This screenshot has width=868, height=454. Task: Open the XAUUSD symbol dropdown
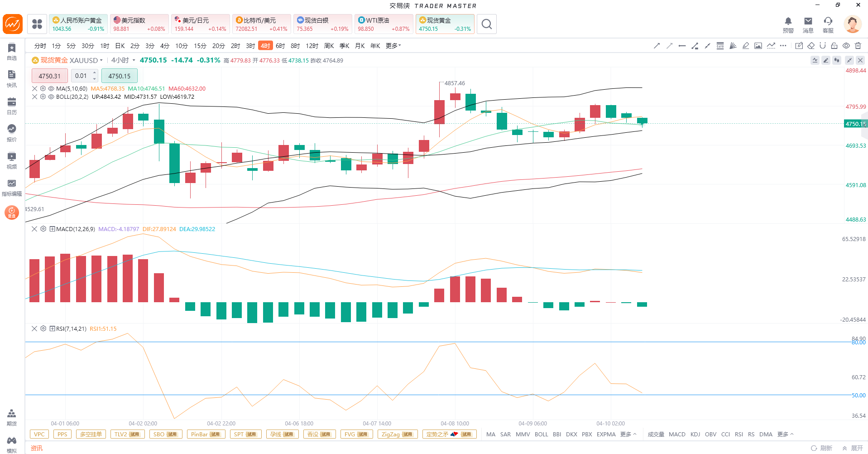(101, 60)
